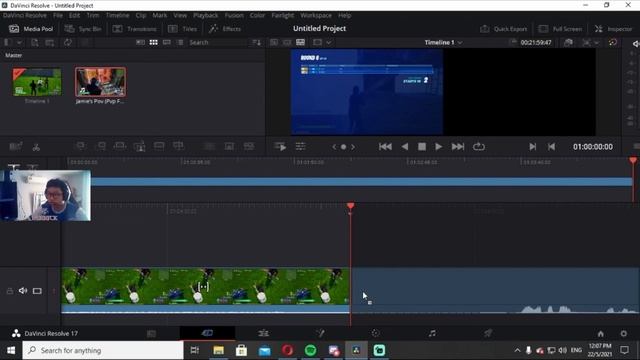
Task: Open the Titles panel
Action: [x=182, y=29]
